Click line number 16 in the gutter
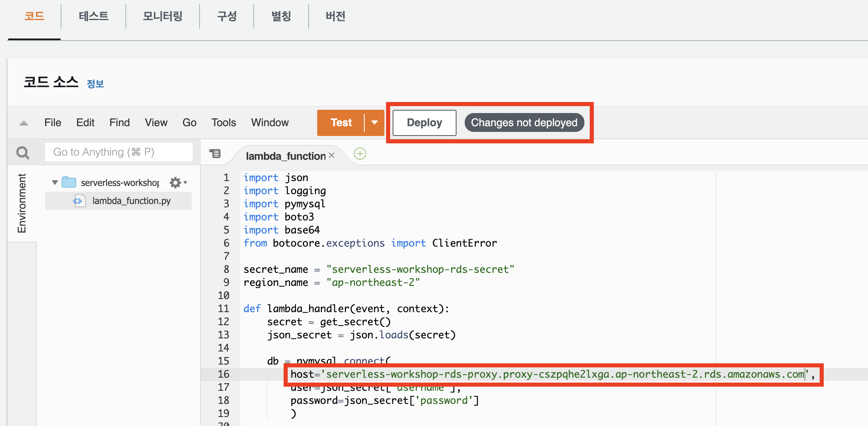This screenshot has height=426, width=868. click(224, 374)
